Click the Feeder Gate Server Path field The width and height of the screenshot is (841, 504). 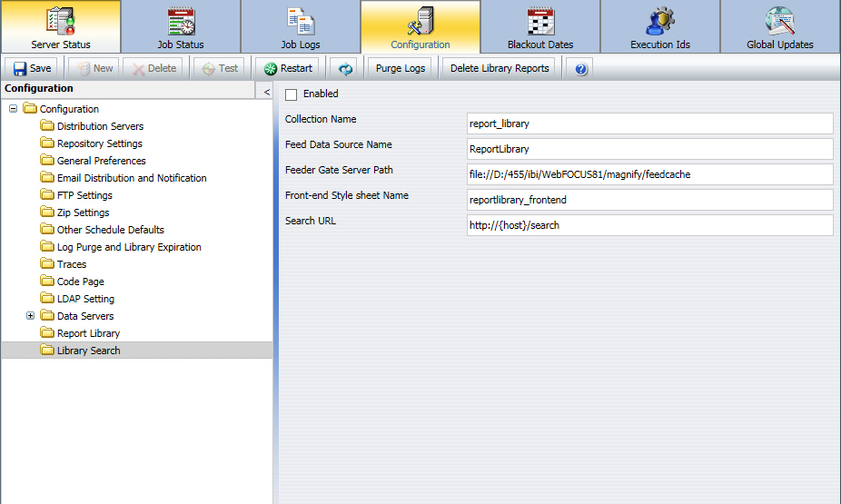pyautogui.click(x=650, y=174)
